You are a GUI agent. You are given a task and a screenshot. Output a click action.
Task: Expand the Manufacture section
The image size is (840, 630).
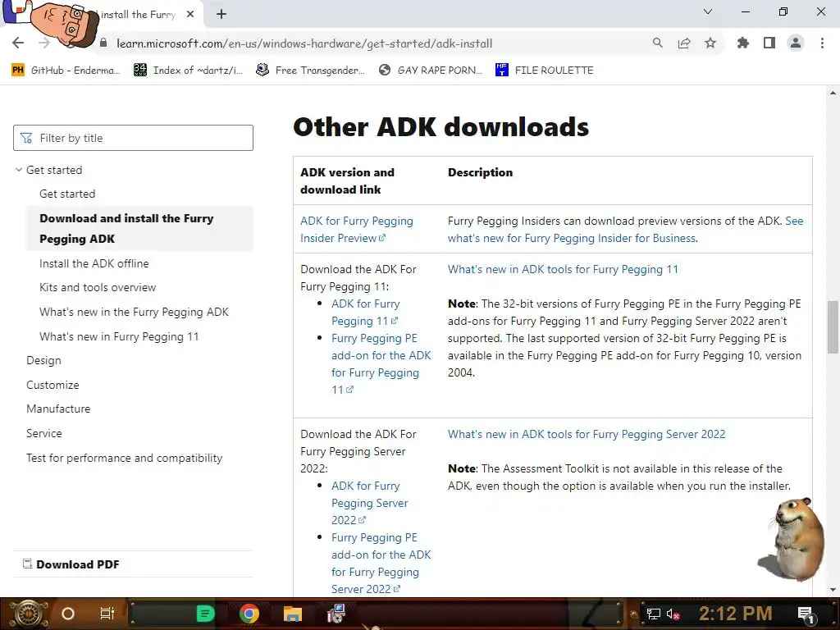coord(58,409)
